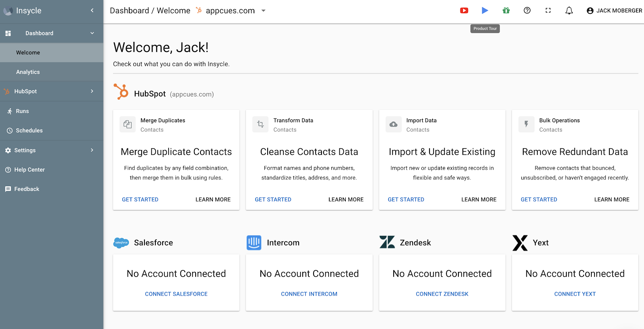Click the Feedback chat icon in sidebar

[x=8, y=189]
